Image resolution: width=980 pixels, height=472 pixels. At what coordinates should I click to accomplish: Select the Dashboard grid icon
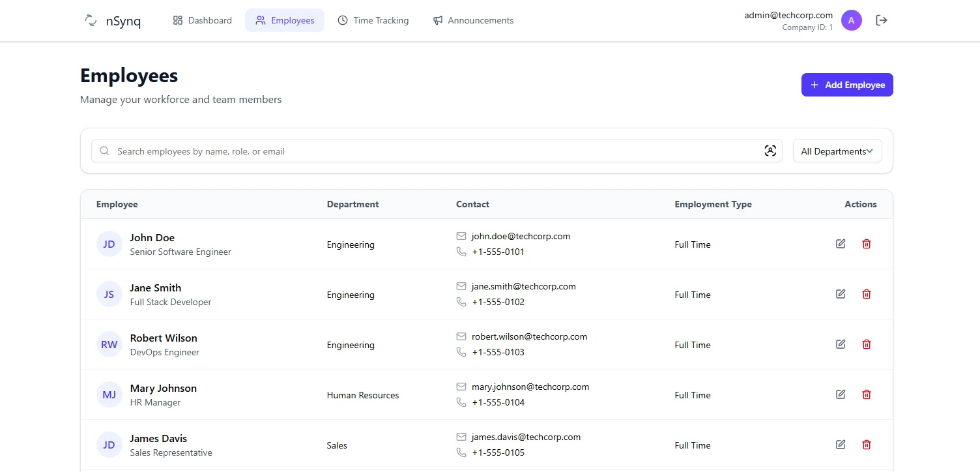177,20
